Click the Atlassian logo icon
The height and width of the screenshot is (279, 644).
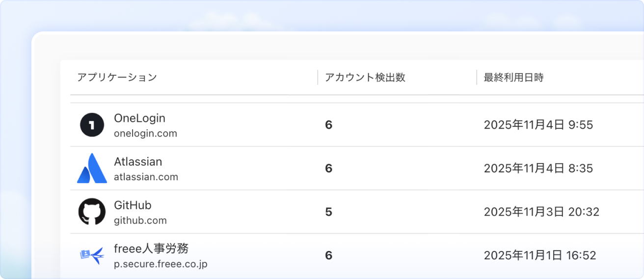[x=92, y=168]
